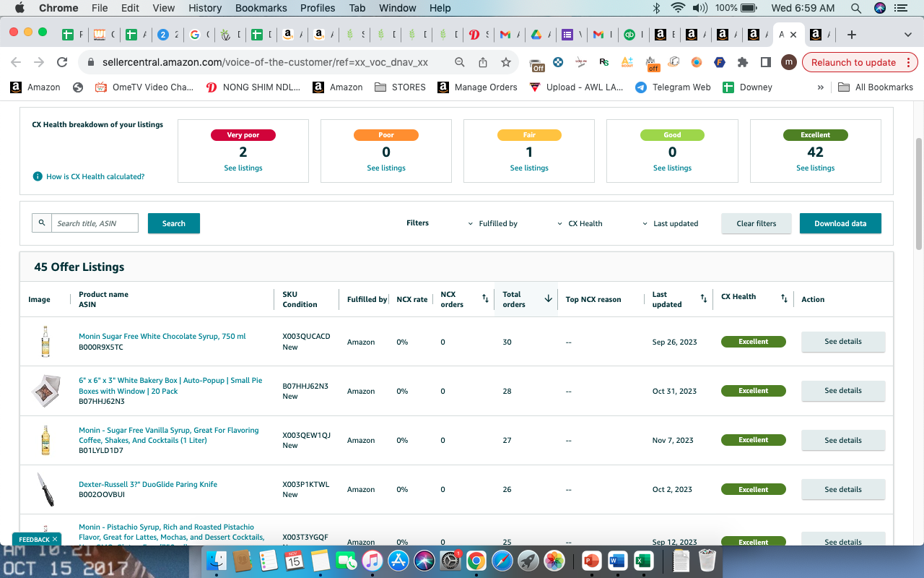This screenshot has height=578, width=924.
Task: Open PowerPoint from the Dock
Action: click(x=590, y=560)
